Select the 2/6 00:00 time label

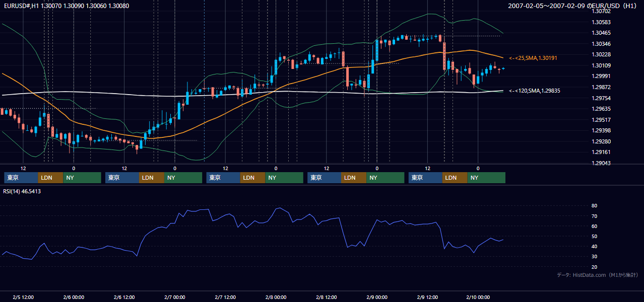point(74,297)
